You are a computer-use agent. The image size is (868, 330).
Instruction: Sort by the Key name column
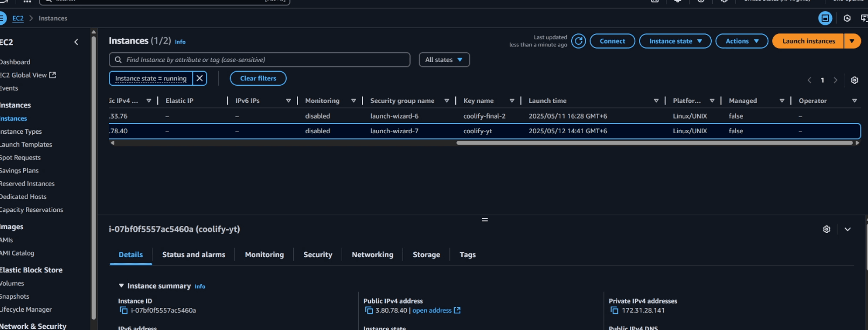(x=512, y=101)
